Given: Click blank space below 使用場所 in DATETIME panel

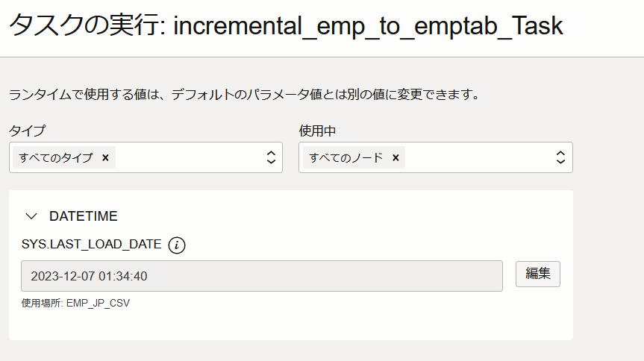Looking at the screenshot, I should 291,324.
